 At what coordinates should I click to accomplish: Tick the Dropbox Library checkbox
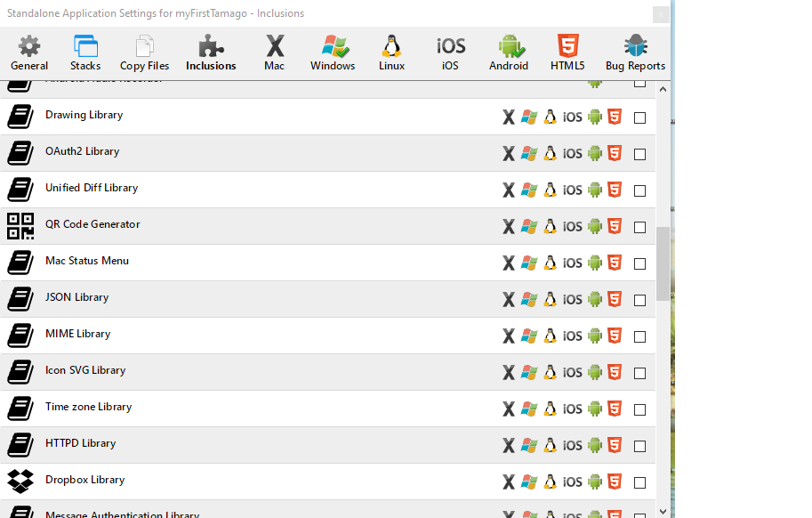640,482
